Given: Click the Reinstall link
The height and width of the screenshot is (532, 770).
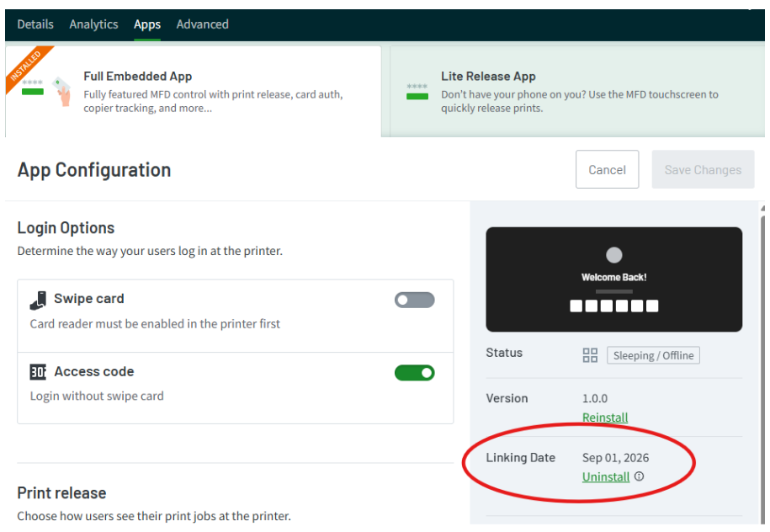Looking at the screenshot, I should (x=605, y=418).
